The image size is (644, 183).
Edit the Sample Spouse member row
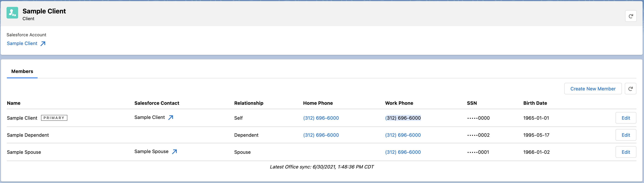pos(625,152)
